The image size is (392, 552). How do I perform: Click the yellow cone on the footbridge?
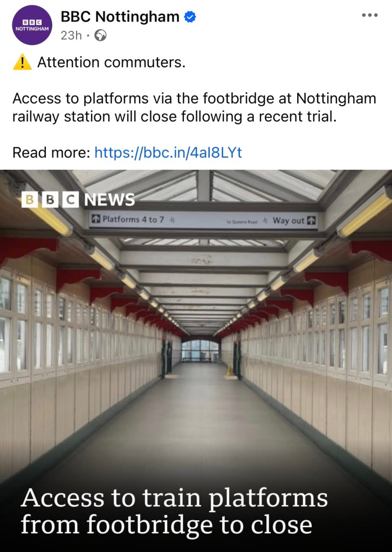coord(230,370)
